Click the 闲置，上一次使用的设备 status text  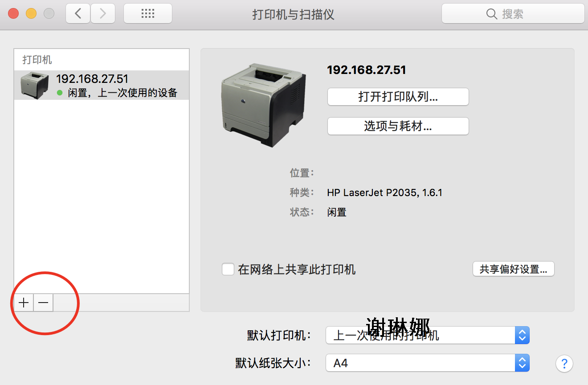(122, 93)
